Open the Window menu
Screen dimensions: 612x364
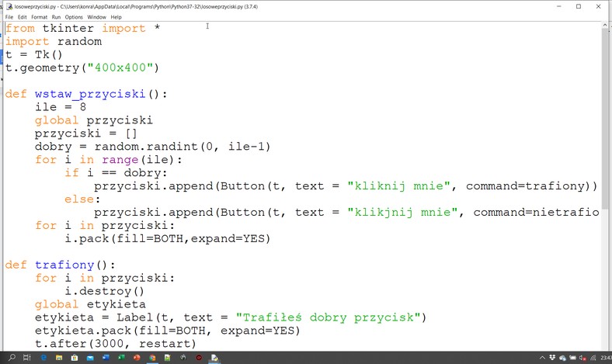pyautogui.click(x=96, y=16)
